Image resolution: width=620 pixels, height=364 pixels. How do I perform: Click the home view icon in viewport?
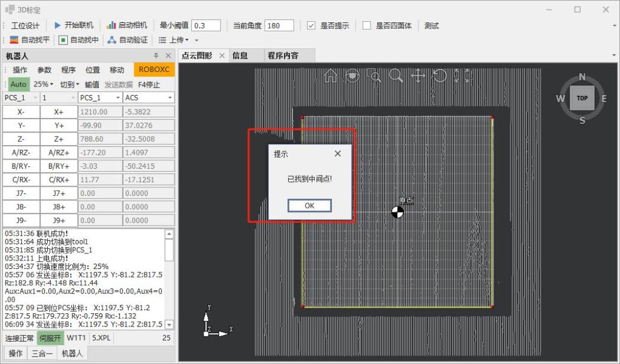click(331, 76)
